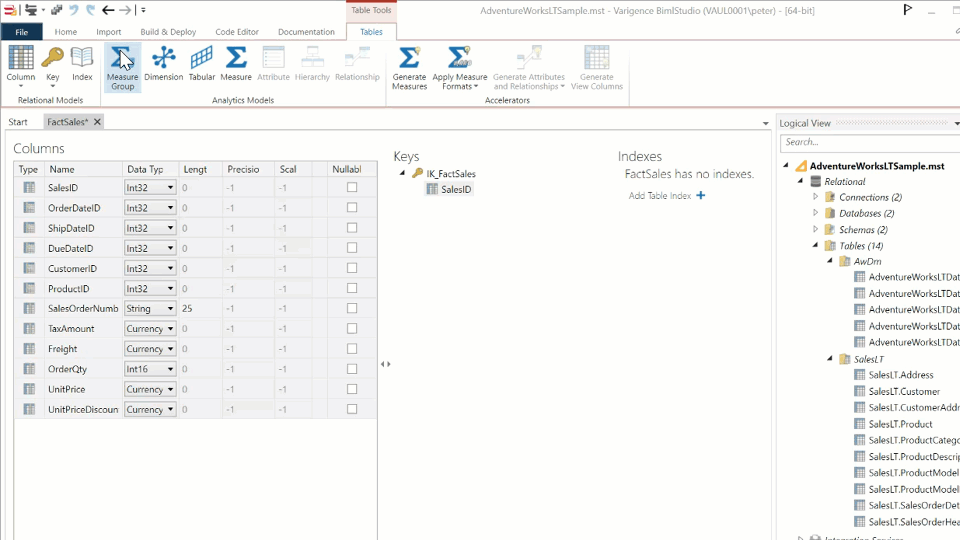Click the save-all icon in quick toolbar
960x540 pixels.
point(56,10)
